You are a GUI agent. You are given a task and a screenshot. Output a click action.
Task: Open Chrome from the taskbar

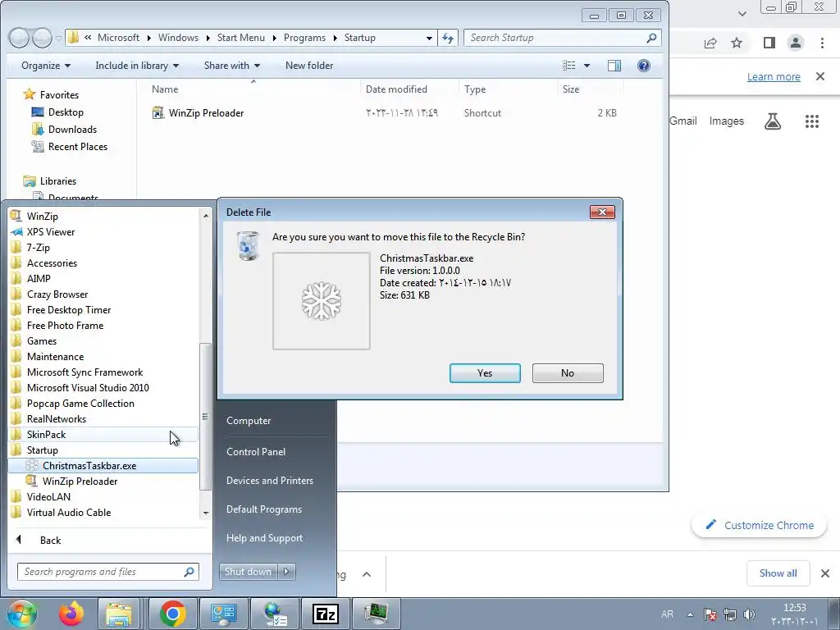172,614
